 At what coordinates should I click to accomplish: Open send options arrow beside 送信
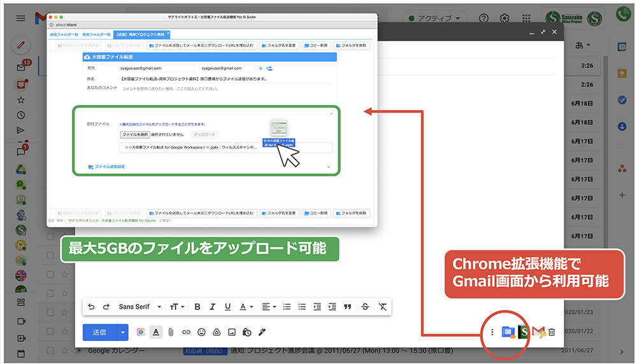(x=123, y=332)
